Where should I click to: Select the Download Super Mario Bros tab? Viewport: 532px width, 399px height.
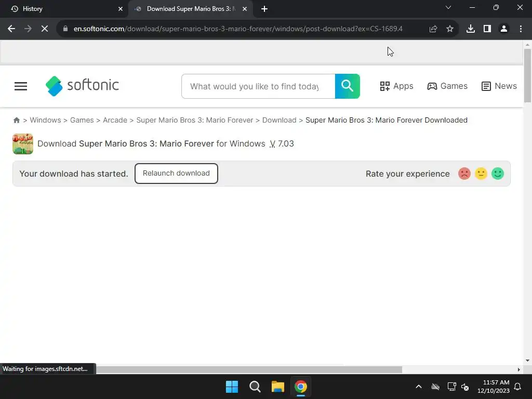[191, 9]
